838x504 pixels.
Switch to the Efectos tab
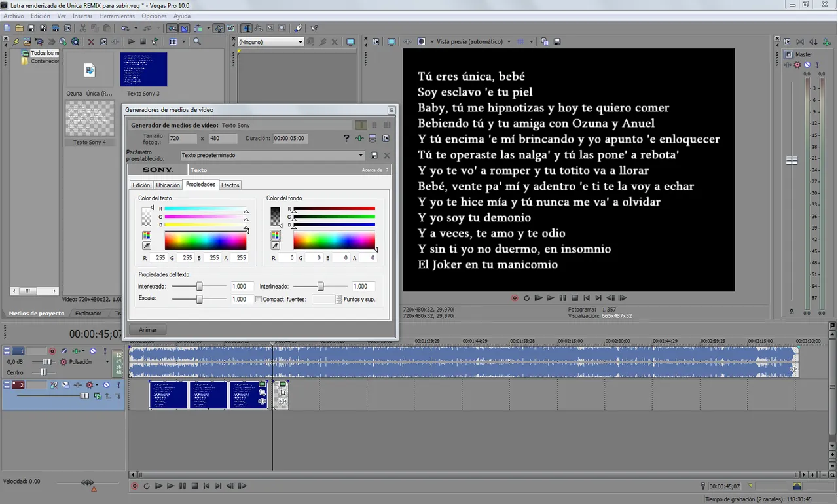pos(230,185)
